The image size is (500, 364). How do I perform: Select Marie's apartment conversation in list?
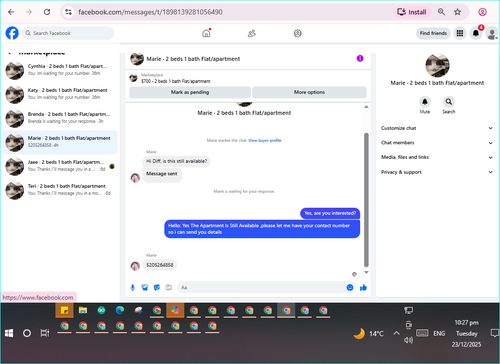[60, 142]
